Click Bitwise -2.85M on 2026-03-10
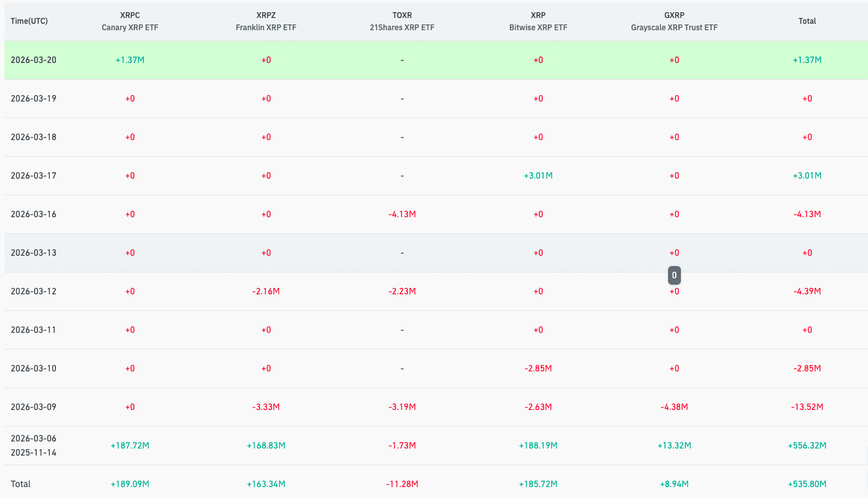 [538, 368]
